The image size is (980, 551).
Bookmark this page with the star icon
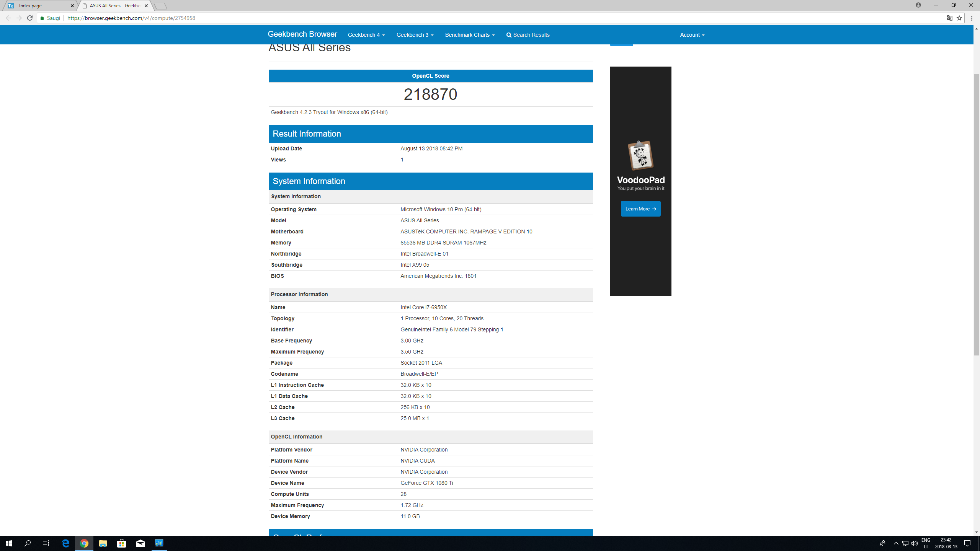(x=959, y=18)
